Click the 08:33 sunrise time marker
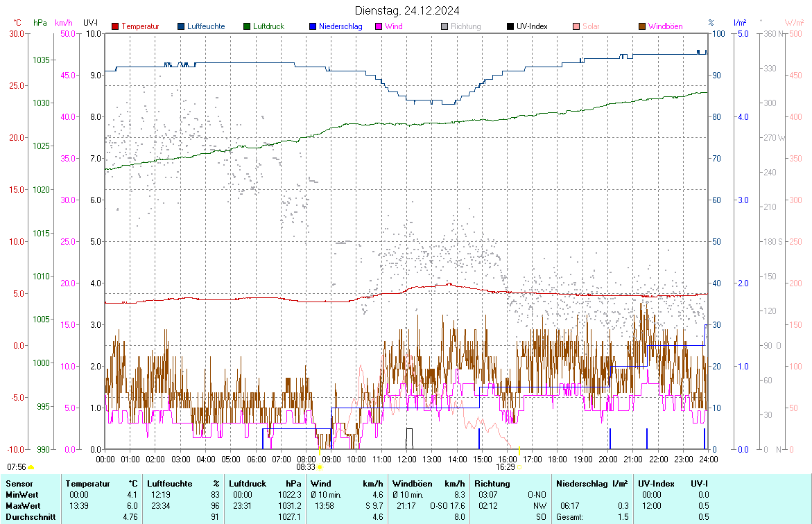This screenshot has height=524, width=812. (x=306, y=467)
